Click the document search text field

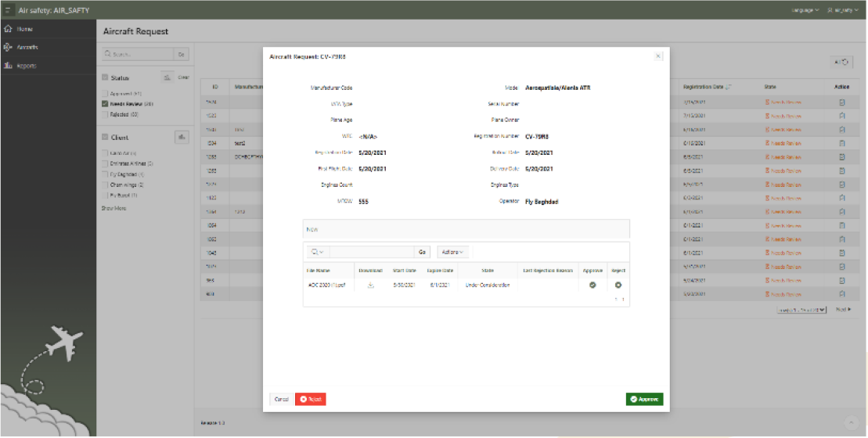pyautogui.click(x=371, y=252)
